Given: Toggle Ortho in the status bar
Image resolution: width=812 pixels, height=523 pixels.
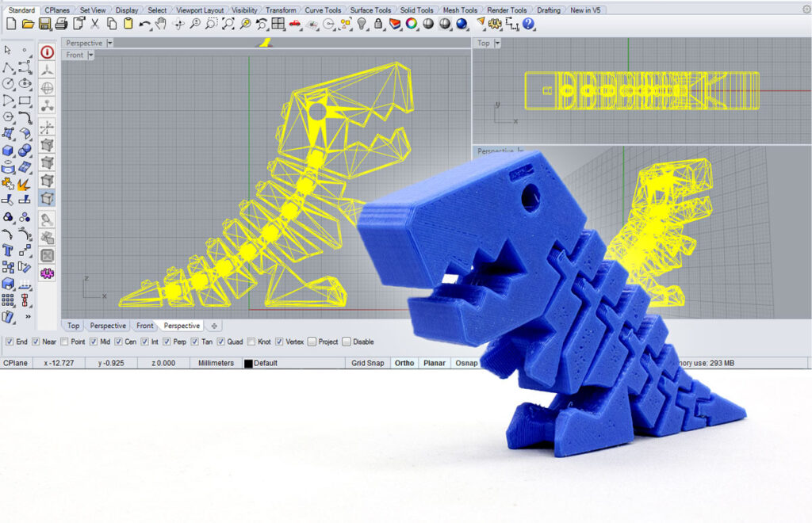Looking at the screenshot, I should pos(404,363).
